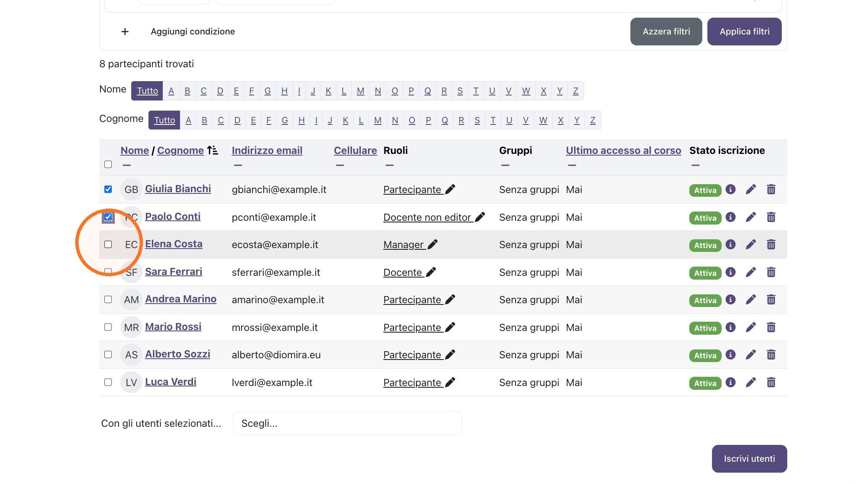This screenshot has height=484, width=868.
Task: Click plus icon beside Aggiungi condizione
Action: coord(125,32)
